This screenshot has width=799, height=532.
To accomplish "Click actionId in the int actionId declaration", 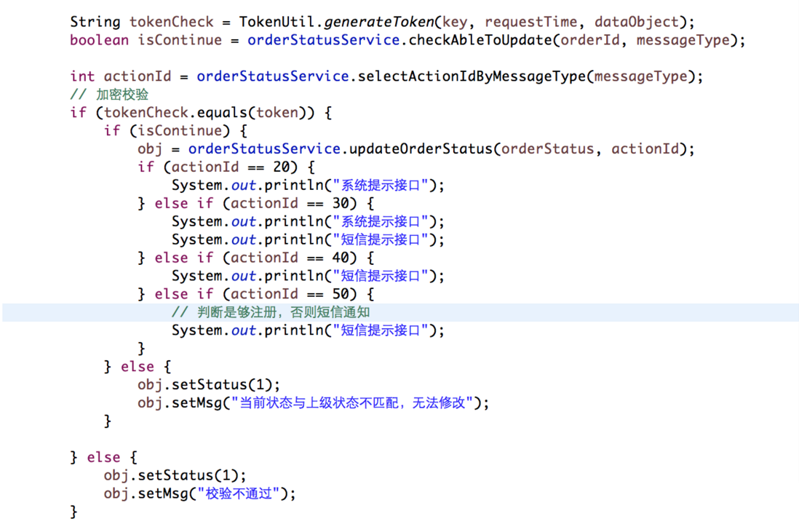I will [x=137, y=76].
